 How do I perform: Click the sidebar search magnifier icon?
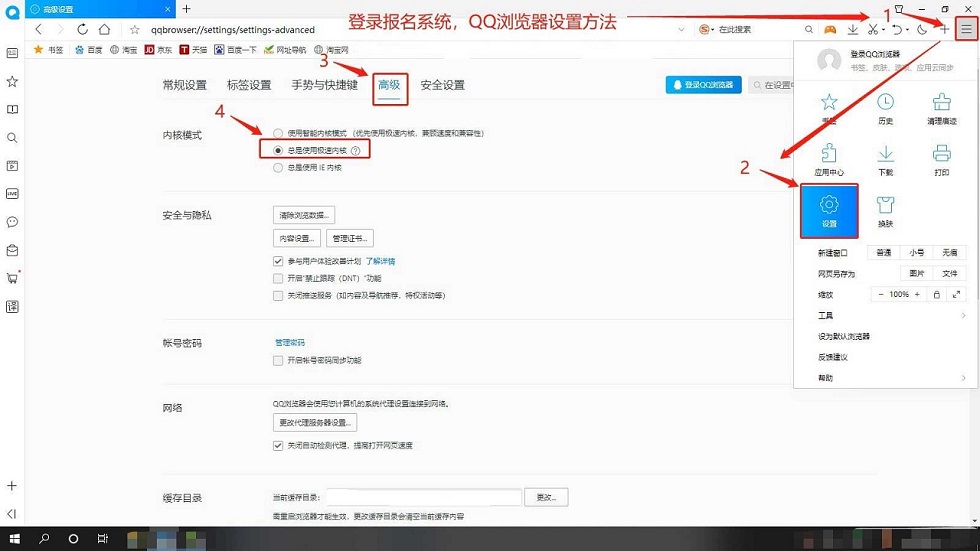[x=12, y=137]
